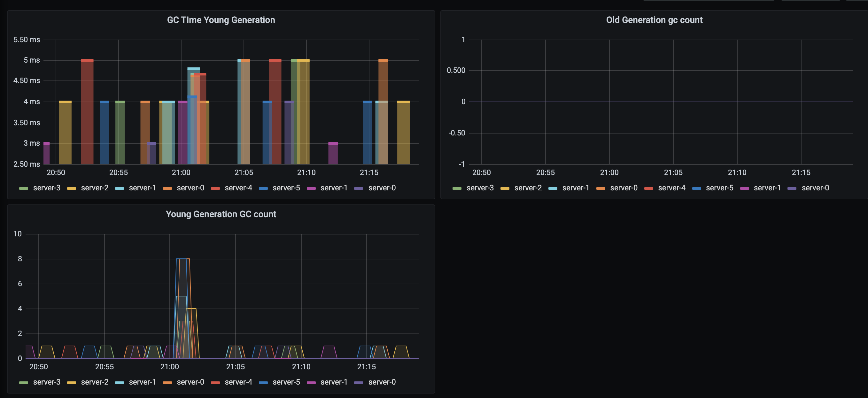The width and height of the screenshot is (868, 398).
Task: Click the '10' y-axis label in Young Generation GC count panel
Action: (x=18, y=234)
